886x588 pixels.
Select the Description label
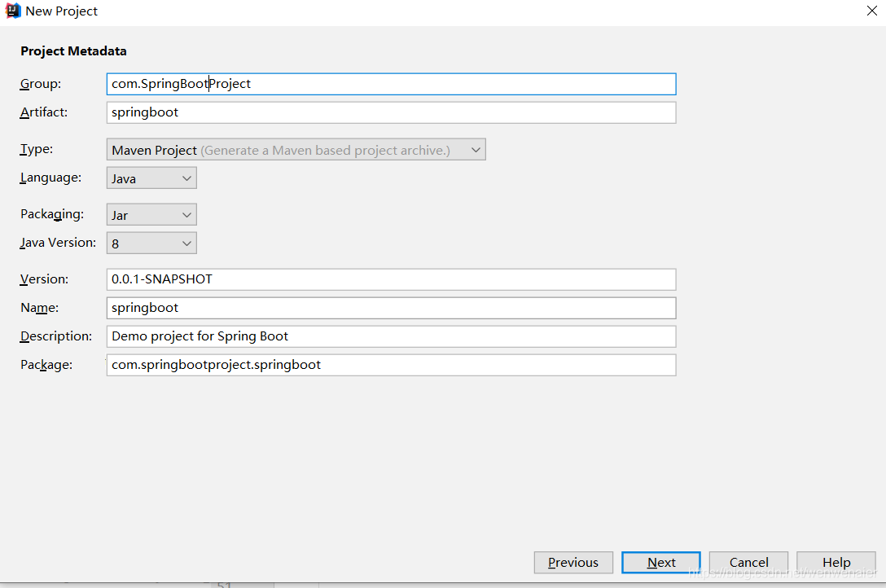56,336
